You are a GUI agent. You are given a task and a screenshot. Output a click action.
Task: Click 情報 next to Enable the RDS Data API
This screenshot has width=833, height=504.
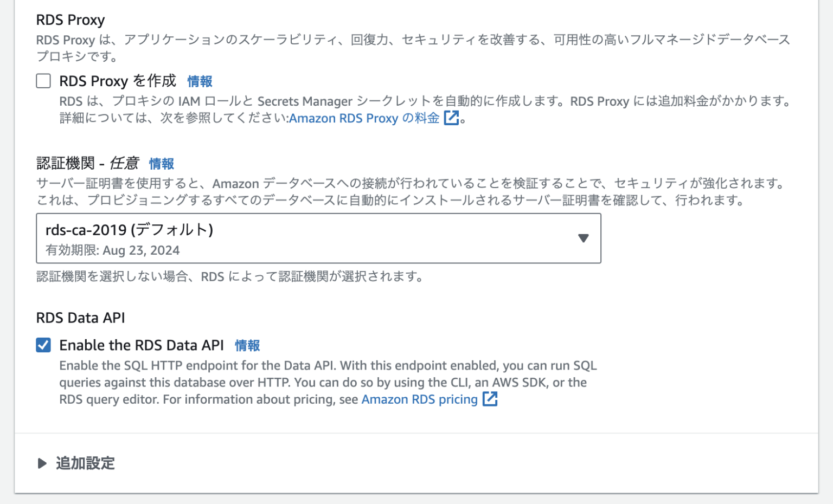pyautogui.click(x=247, y=345)
